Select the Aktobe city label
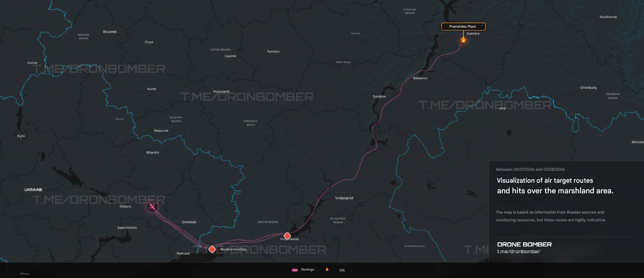The width and height of the screenshot is (644, 278). [637, 142]
